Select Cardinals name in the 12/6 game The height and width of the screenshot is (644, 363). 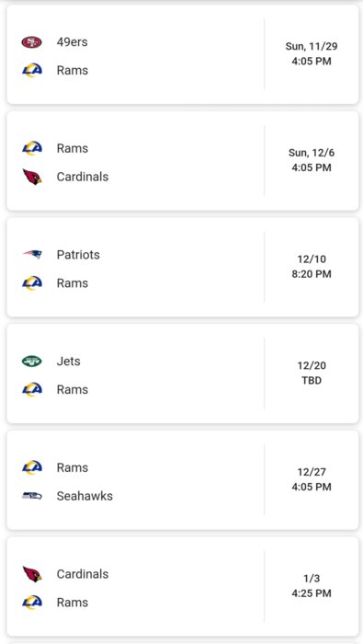pyautogui.click(x=83, y=177)
